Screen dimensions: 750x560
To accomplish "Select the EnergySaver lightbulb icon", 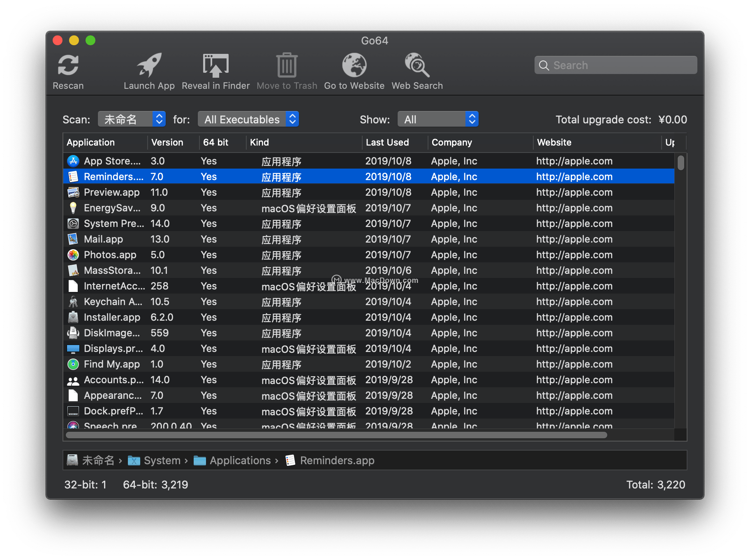I will (x=73, y=208).
